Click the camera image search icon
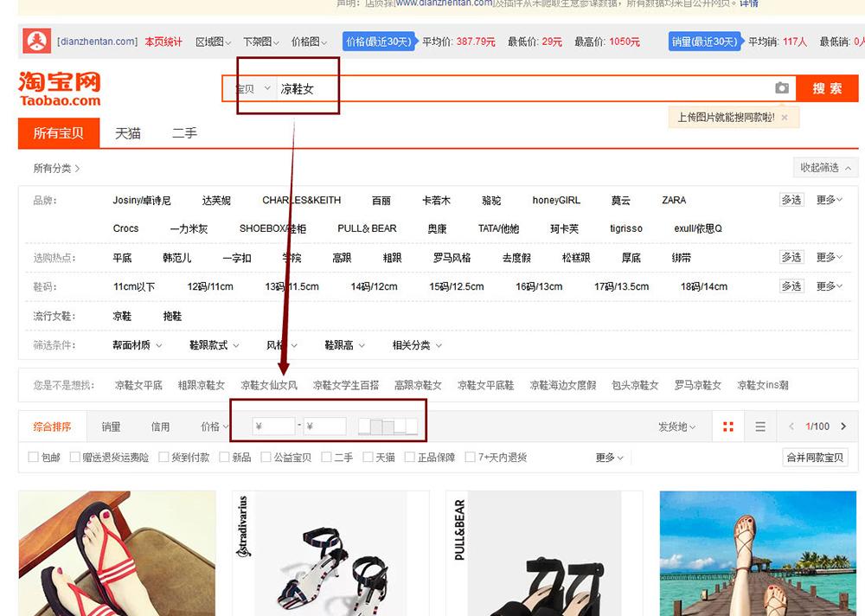This screenshot has width=865, height=616. [x=781, y=88]
